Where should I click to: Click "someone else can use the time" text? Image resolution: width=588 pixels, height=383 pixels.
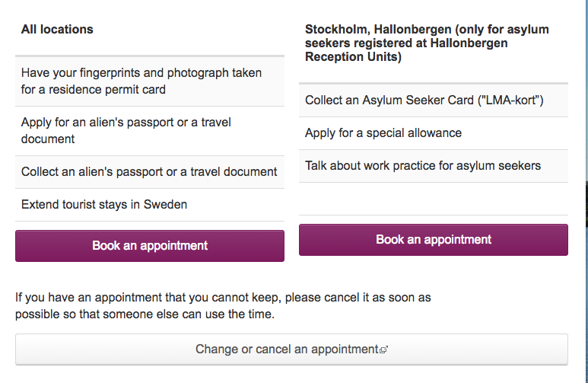[192, 314]
